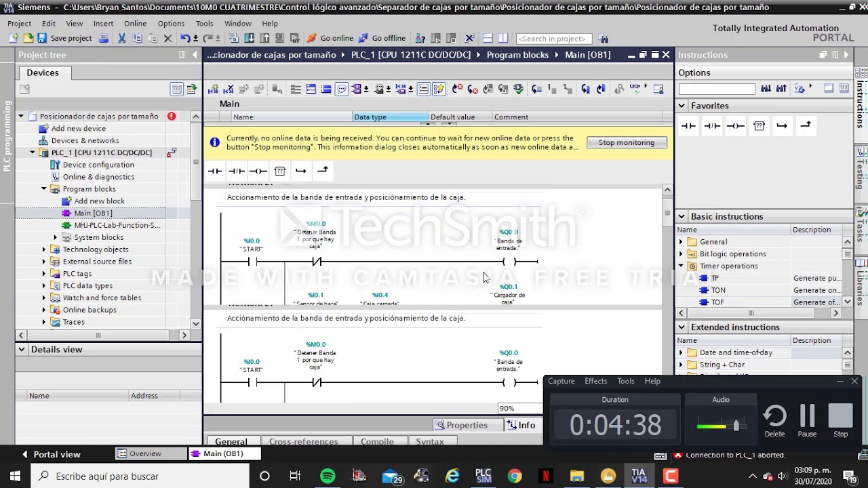Screen dimensions: 868x488
Task: Click the normally closed contact in editor favorites
Action: 237,171
